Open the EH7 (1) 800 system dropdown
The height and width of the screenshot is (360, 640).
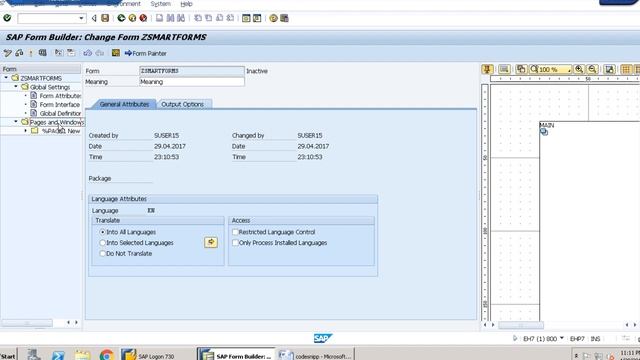(x=562, y=338)
